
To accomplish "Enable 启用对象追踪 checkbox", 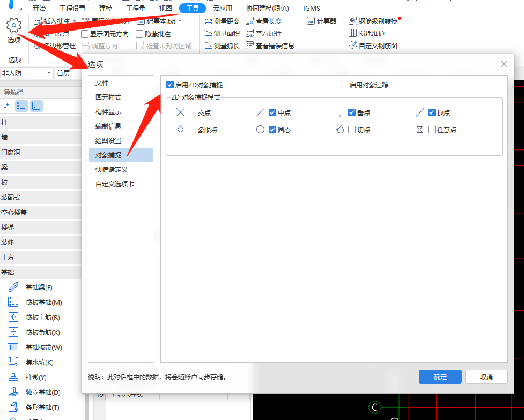I will pos(344,85).
